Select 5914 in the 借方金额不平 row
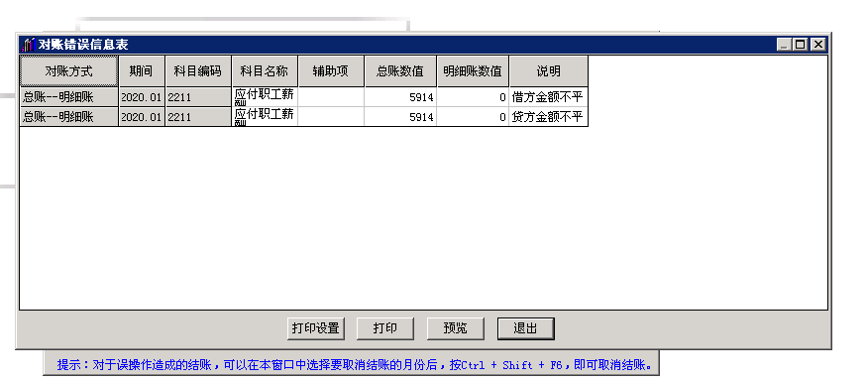The height and width of the screenshot is (380, 868). click(400, 97)
